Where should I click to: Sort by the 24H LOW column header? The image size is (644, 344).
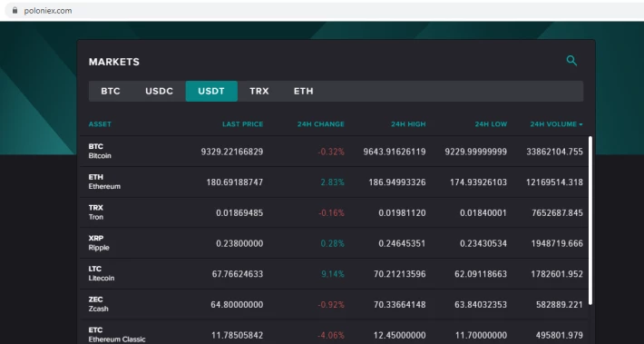point(491,124)
